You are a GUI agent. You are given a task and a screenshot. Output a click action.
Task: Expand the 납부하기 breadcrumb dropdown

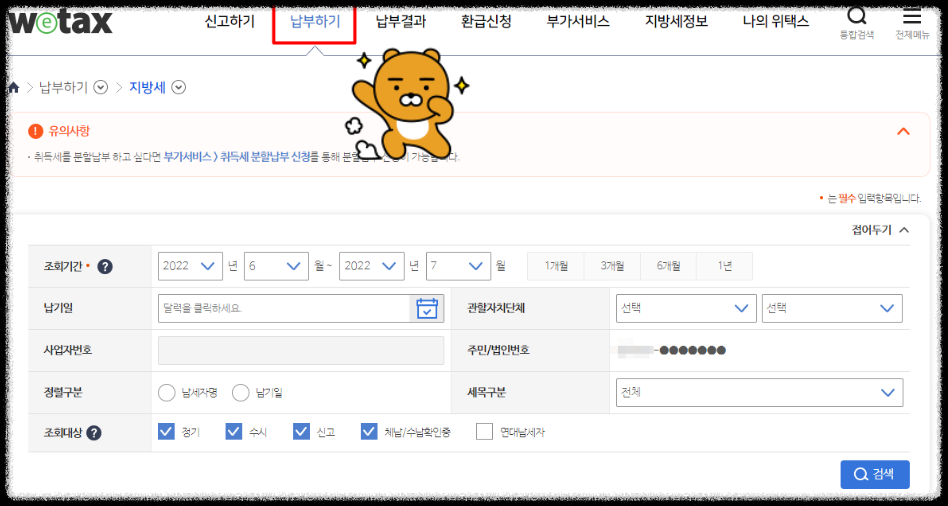click(x=101, y=88)
